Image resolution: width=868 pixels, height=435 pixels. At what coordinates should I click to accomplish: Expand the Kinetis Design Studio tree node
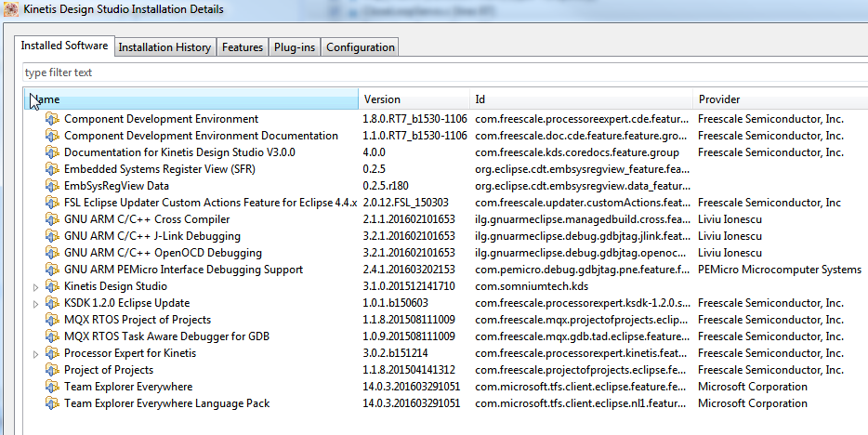[x=35, y=287]
